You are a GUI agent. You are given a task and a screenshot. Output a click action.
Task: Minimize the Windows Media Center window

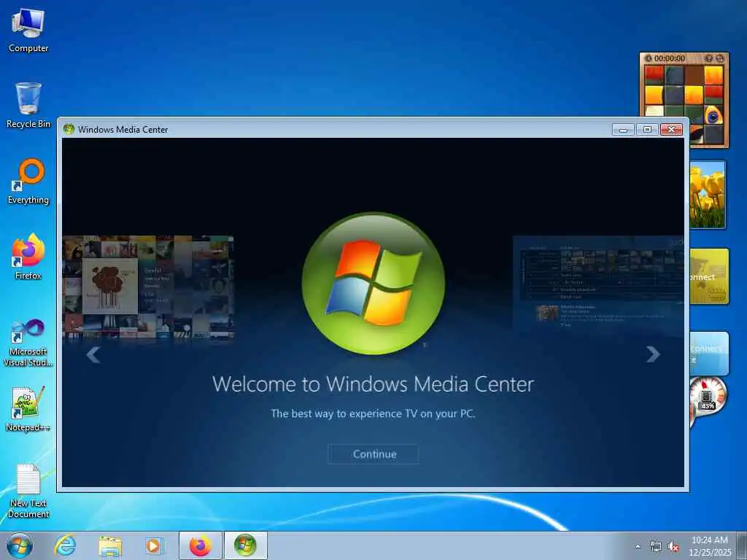[x=623, y=130]
